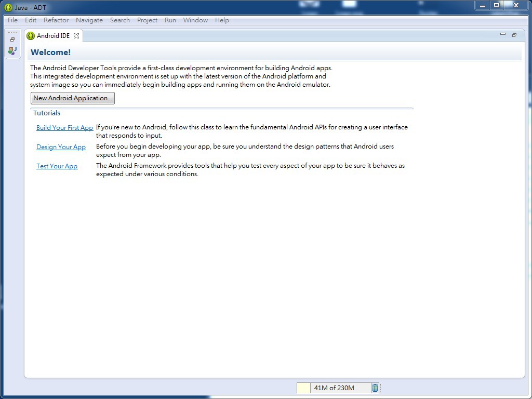Image resolution: width=532 pixels, height=399 pixels.
Task: Open the Java package explorer icon
Action: pos(12,51)
